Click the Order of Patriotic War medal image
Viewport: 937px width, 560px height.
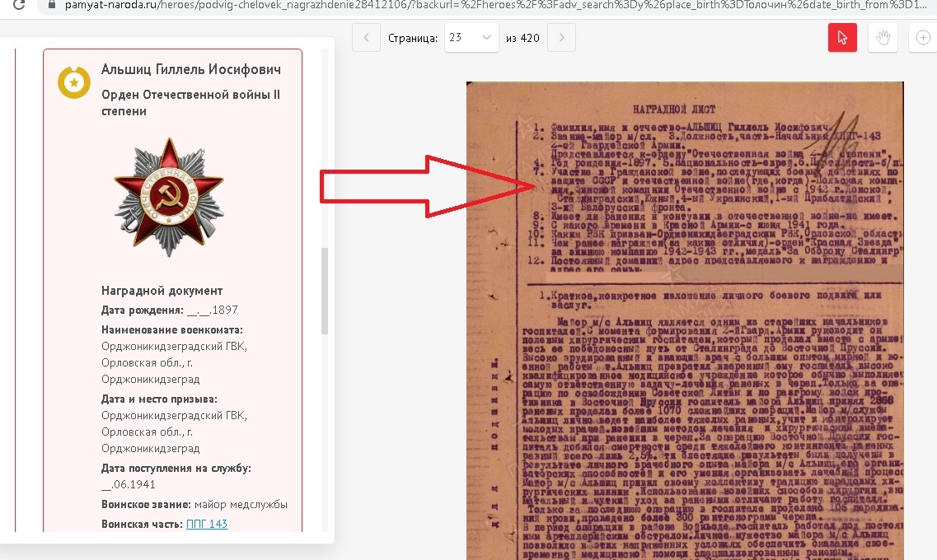point(169,197)
